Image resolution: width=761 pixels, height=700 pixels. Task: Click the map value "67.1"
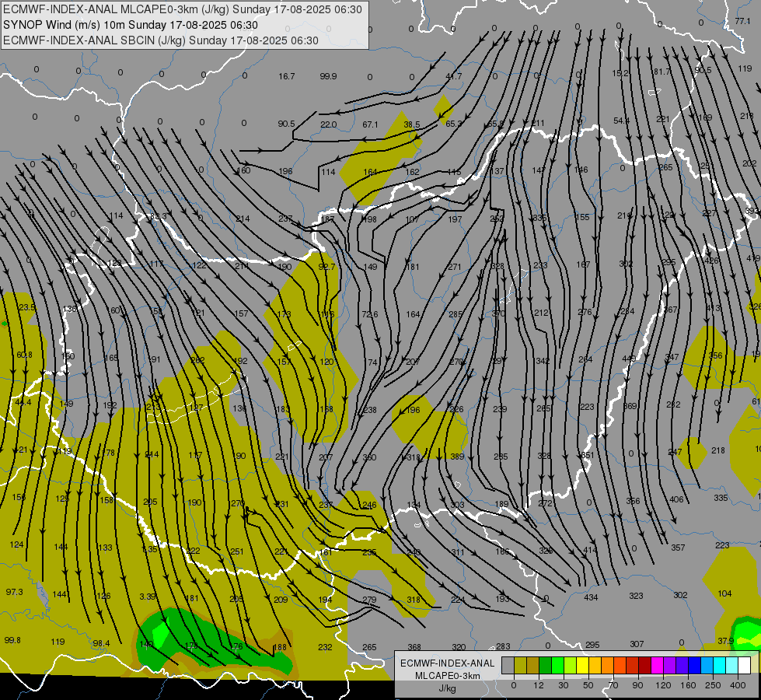[370, 124]
